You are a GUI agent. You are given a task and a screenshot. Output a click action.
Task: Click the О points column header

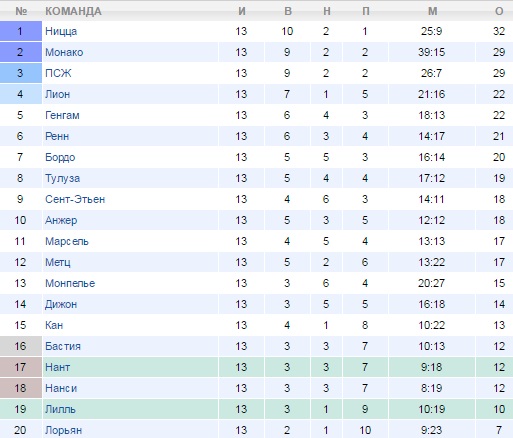[499, 11]
